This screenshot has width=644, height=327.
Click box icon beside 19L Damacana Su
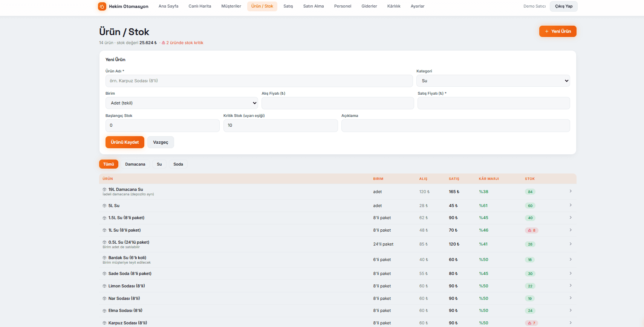coord(104,190)
